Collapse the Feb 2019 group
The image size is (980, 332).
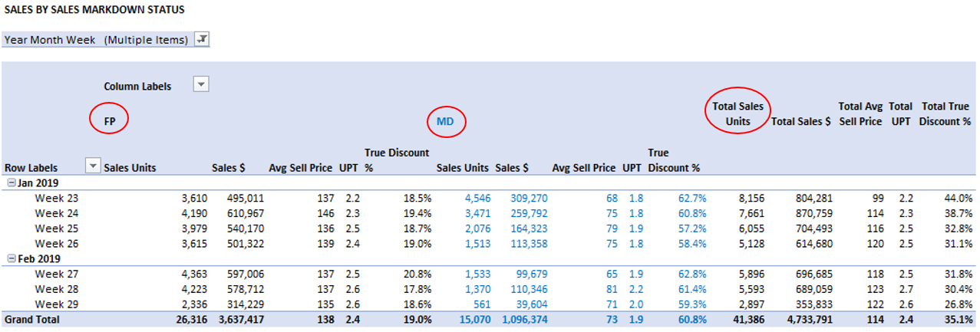point(8,258)
